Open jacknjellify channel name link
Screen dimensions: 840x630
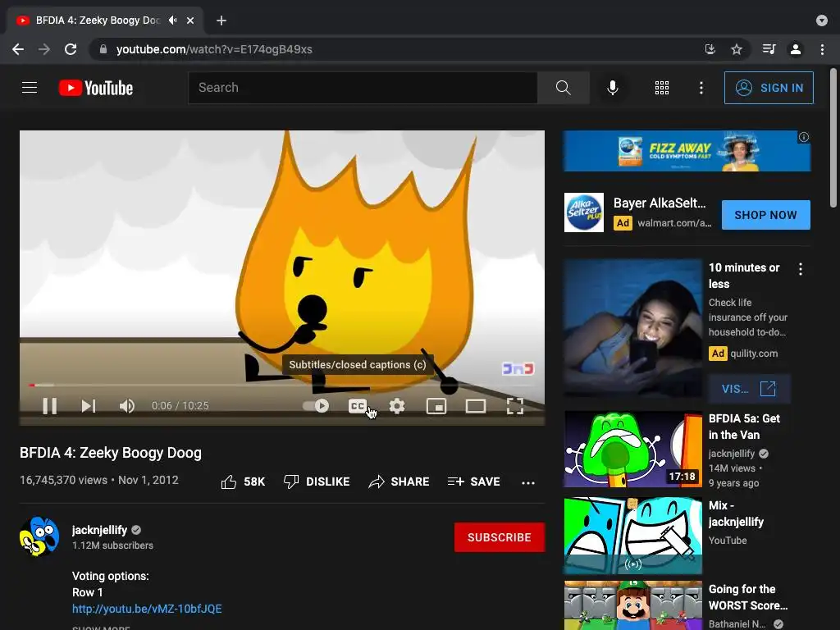click(99, 530)
